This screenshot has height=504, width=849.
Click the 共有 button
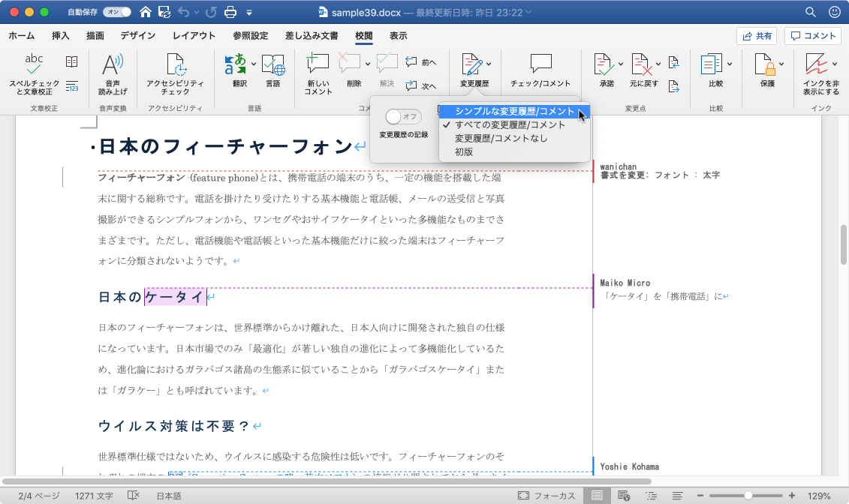757,35
